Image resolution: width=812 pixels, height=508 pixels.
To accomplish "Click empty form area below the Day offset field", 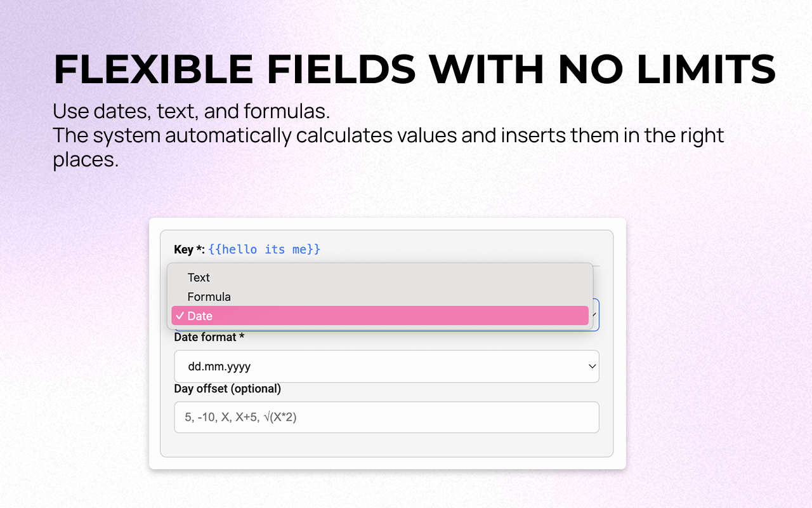I will (x=386, y=444).
